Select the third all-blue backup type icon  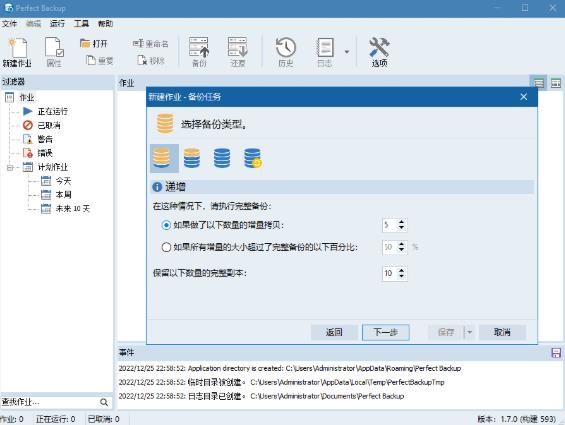[222, 158]
